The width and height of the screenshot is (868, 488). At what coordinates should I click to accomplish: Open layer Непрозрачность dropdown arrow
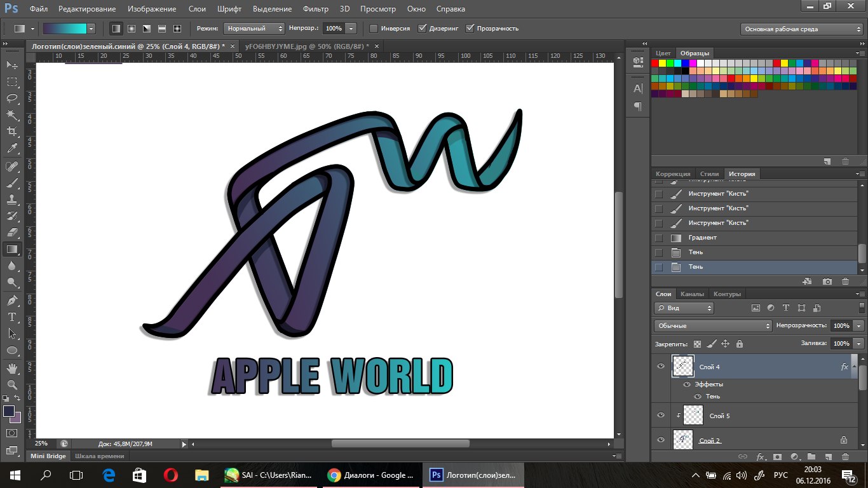pos(859,325)
